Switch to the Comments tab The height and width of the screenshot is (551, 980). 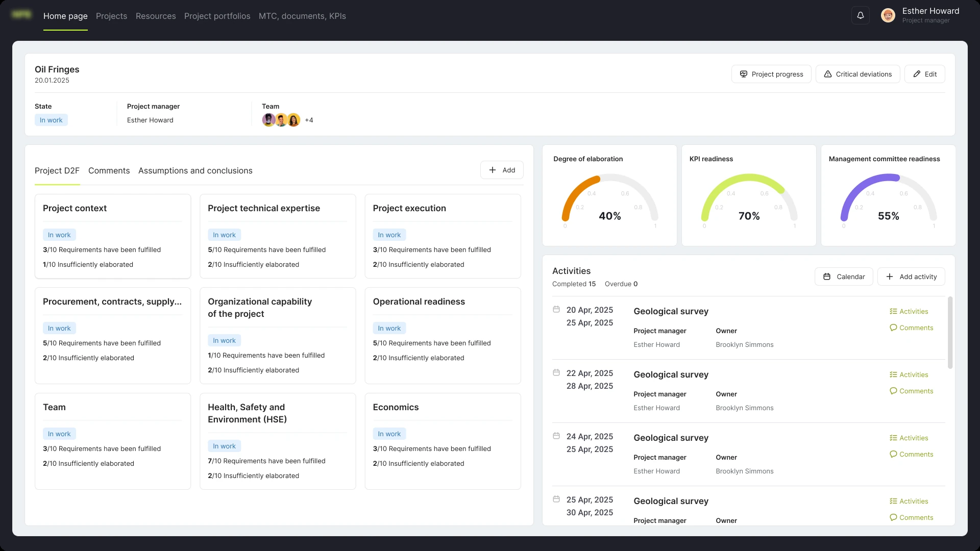click(109, 171)
